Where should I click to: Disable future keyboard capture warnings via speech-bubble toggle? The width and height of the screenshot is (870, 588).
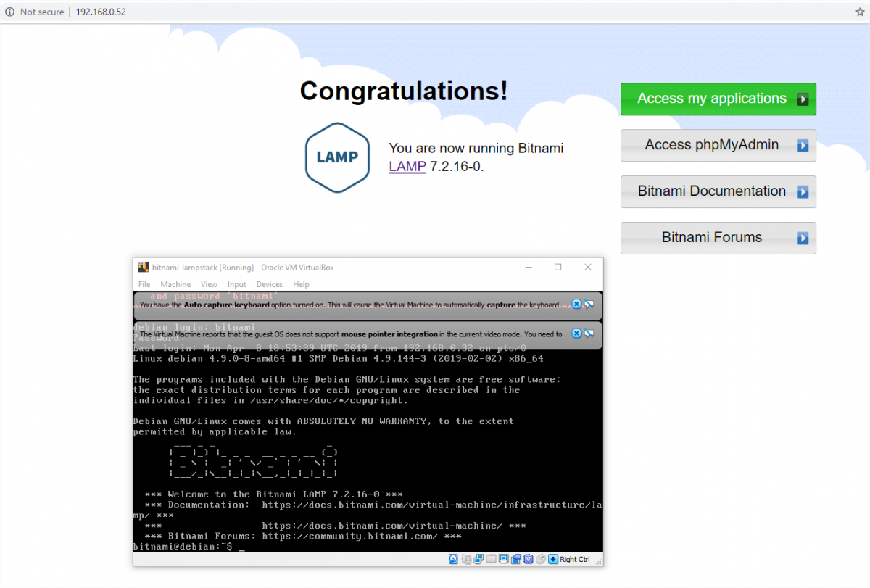(588, 304)
